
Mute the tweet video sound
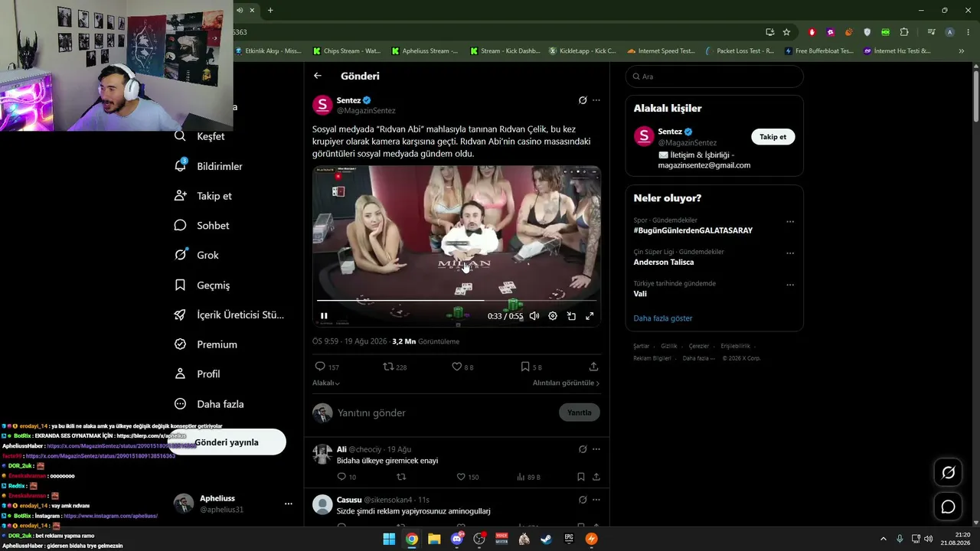click(534, 316)
